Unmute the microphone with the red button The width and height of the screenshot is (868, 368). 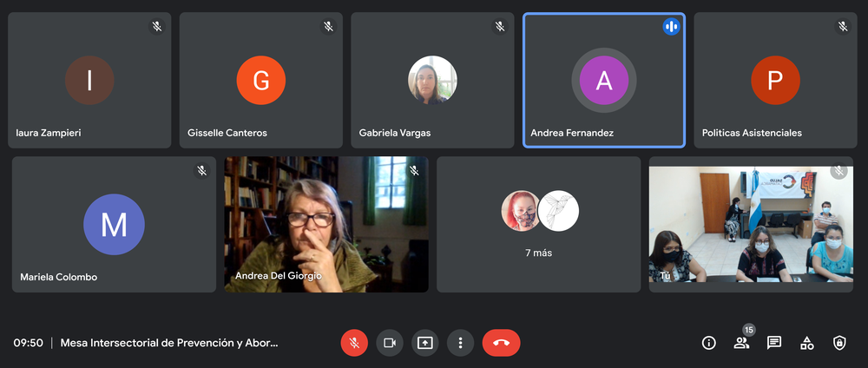[354, 343]
